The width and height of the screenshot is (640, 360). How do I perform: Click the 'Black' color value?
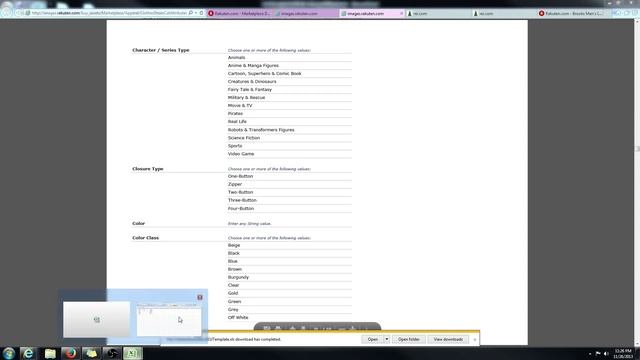[x=234, y=253]
